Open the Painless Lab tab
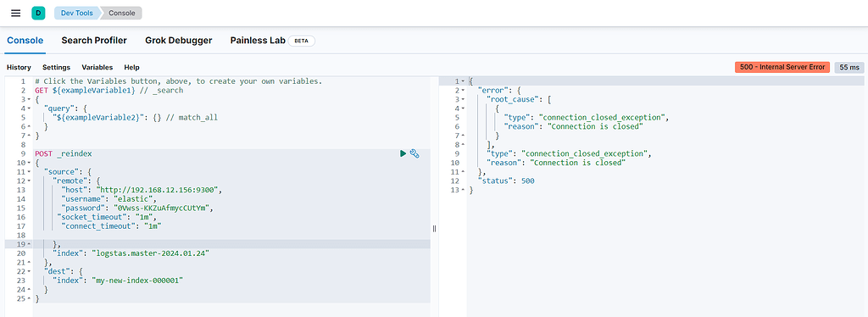 258,41
